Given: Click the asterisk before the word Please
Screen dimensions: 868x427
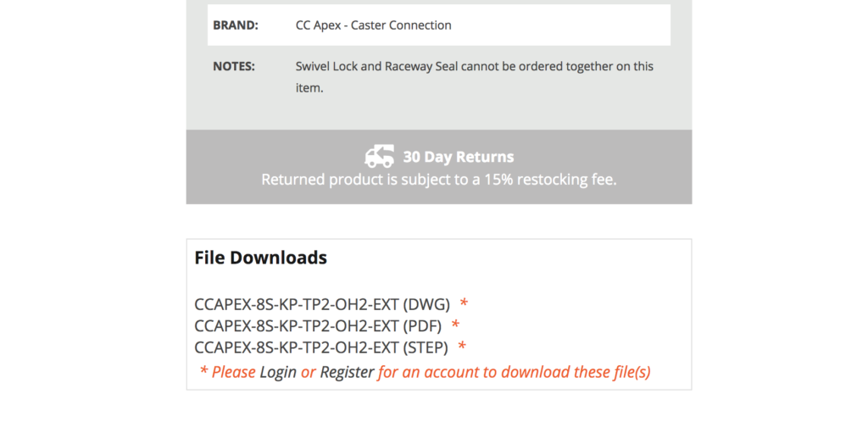Looking at the screenshot, I should click(x=203, y=373).
